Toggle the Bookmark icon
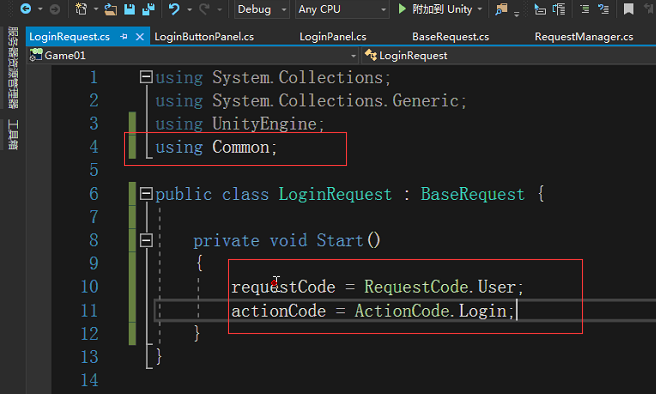Image resolution: width=656 pixels, height=394 pixels. click(628, 9)
